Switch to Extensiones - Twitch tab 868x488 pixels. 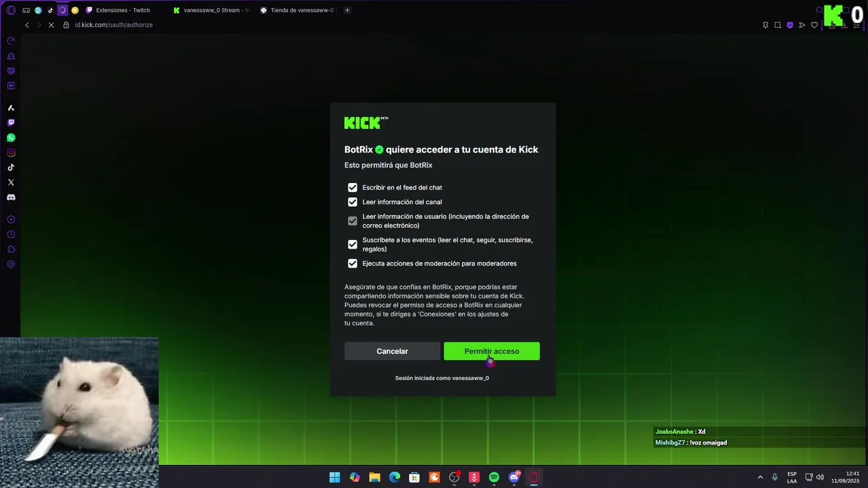[x=123, y=10]
